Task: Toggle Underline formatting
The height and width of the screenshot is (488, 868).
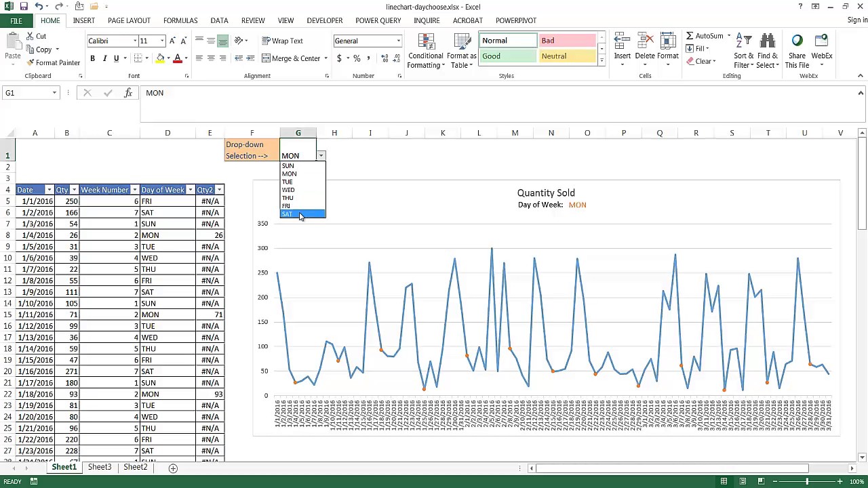Action: [116, 58]
